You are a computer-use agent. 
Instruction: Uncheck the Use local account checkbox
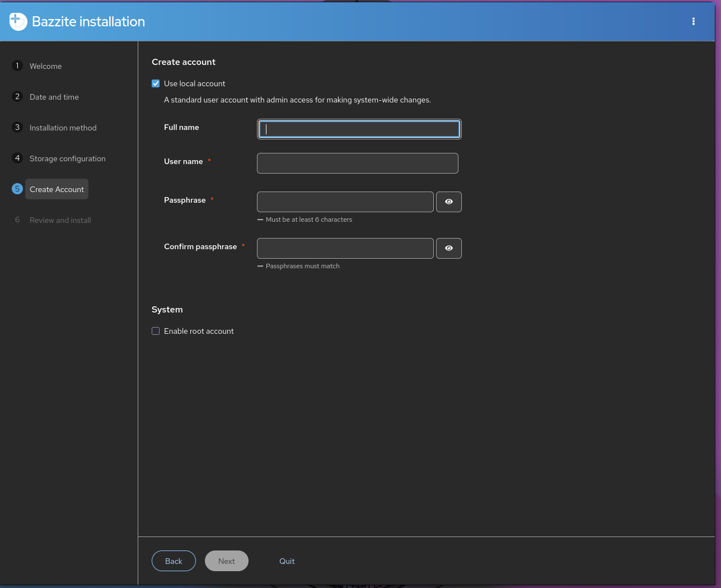pos(156,83)
